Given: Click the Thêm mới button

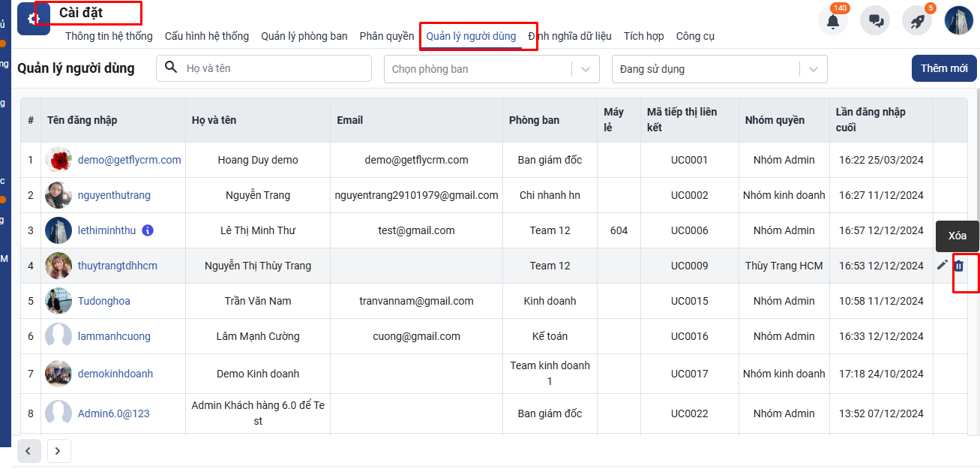Looking at the screenshot, I should click(x=943, y=68).
